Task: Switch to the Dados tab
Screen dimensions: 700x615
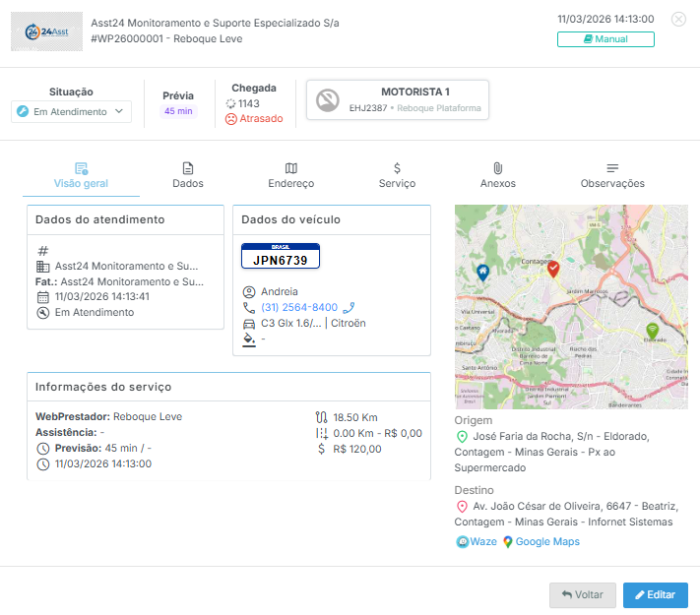Action: pos(187,175)
